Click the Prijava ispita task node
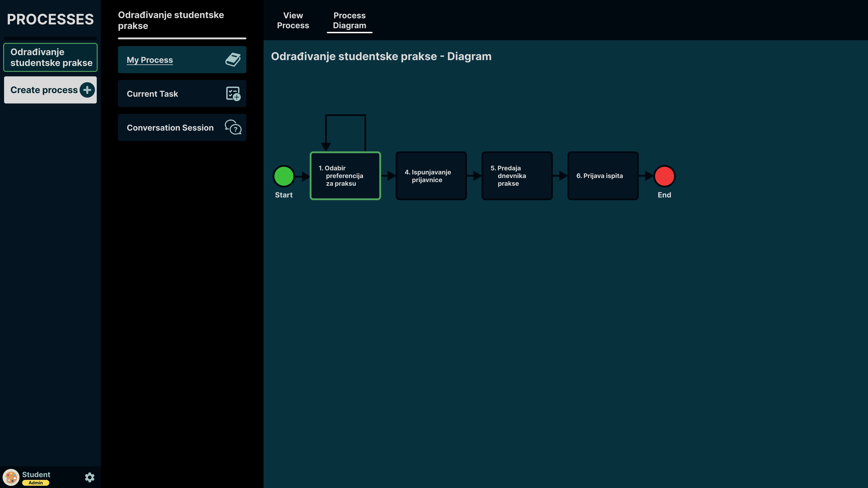Image resolution: width=868 pixels, height=488 pixels. pyautogui.click(x=603, y=176)
